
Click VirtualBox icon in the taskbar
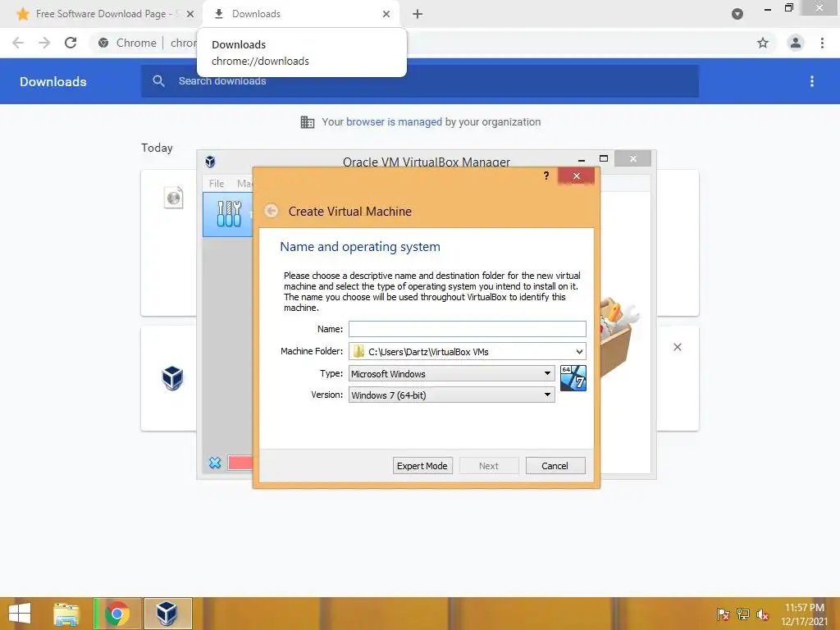tap(167, 614)
